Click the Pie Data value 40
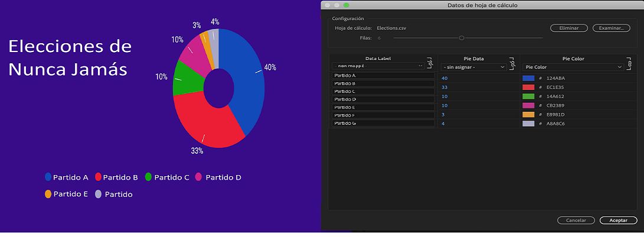Viewport: 644px width, 246px height. click(x=444, y=78)
